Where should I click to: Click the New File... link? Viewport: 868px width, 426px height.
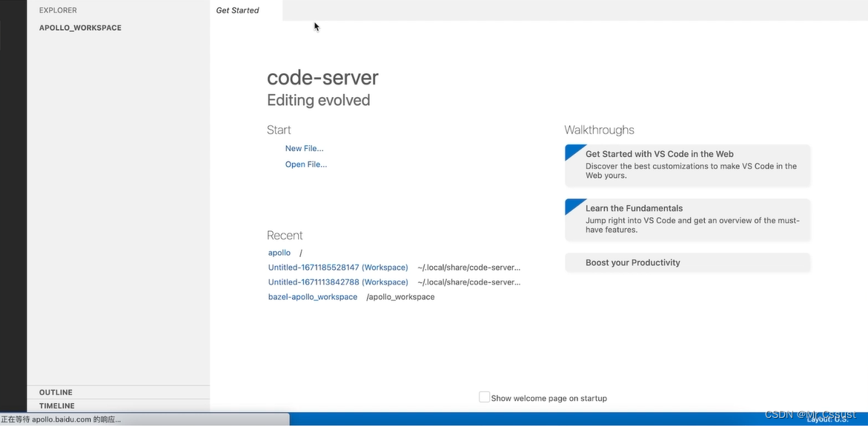coord(304,148)
